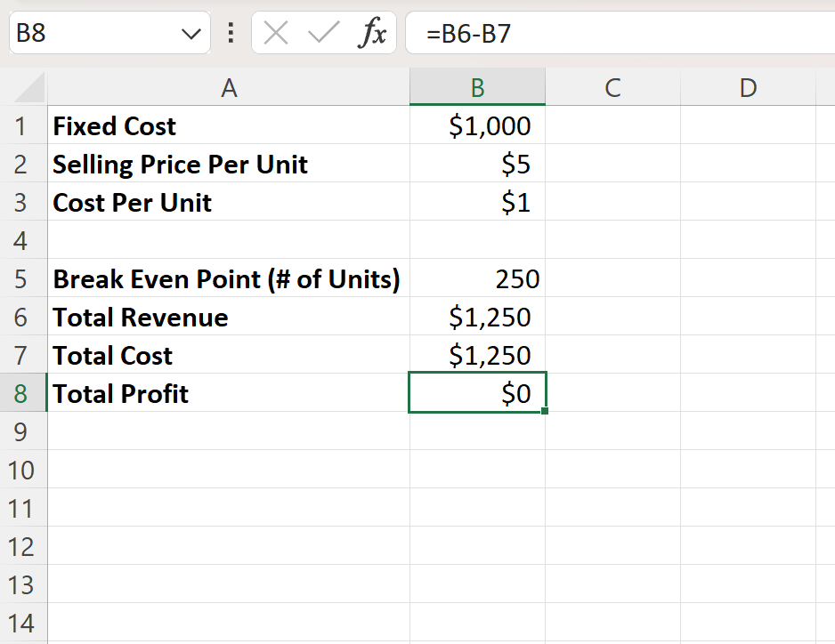Select the cell showing 250 units

point(477,278)
